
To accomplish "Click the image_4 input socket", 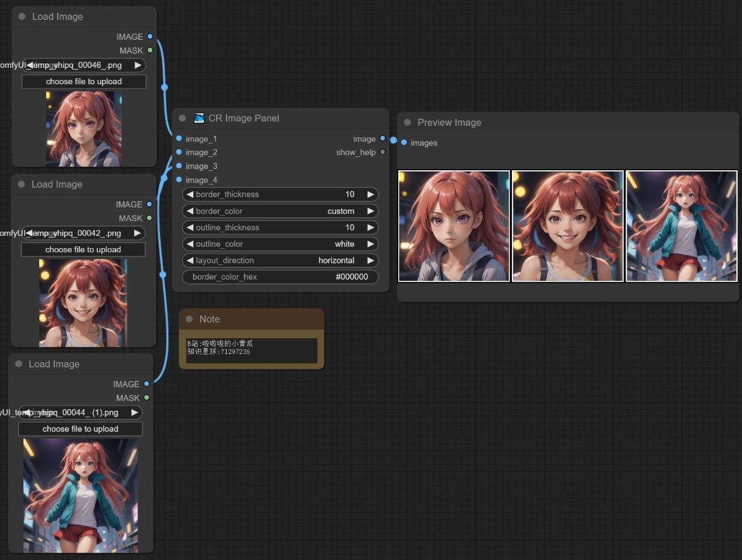I will pyautogui.click(x=179, y=180).
